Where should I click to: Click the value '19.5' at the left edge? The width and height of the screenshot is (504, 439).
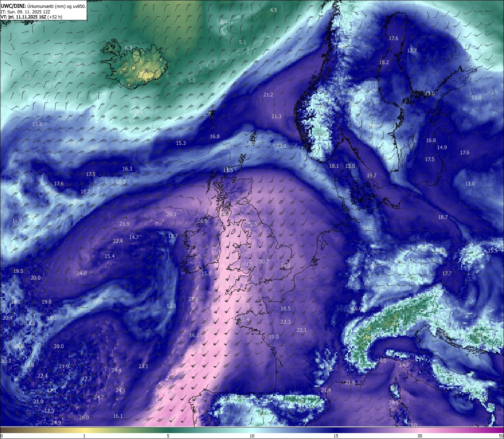18,271
